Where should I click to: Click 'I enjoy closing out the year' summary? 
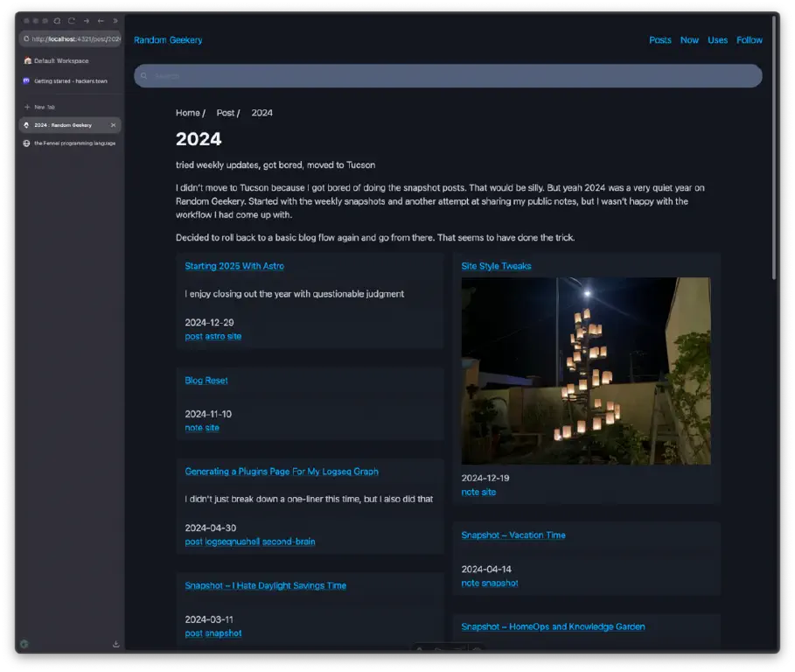(x=294, y=294)
